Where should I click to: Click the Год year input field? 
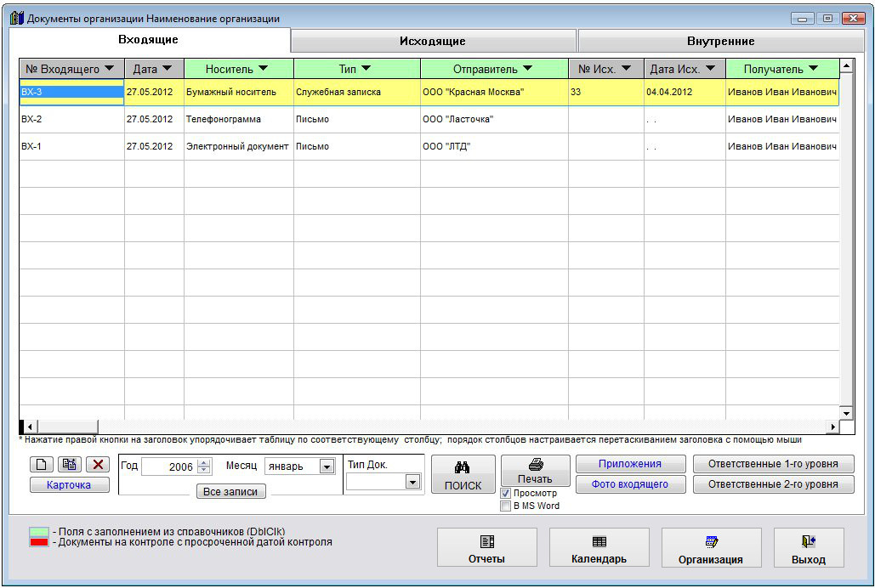coord(169,466)
